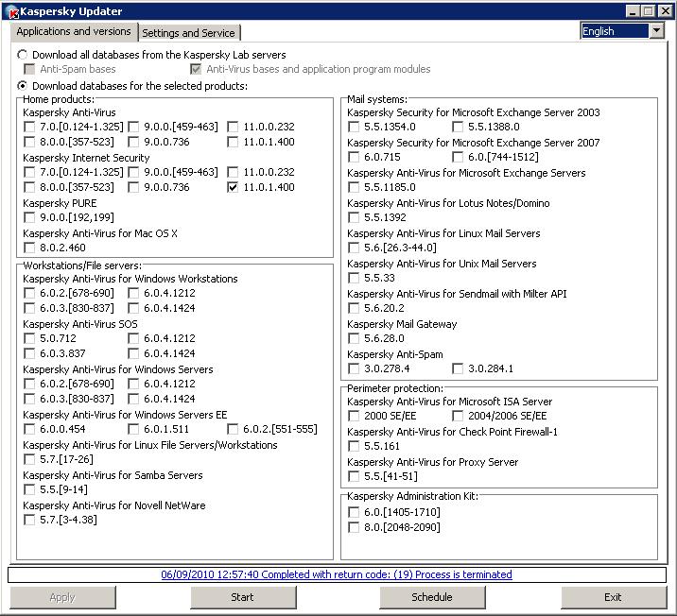
Task: Select Applications and versions tab
Action: 74,31
